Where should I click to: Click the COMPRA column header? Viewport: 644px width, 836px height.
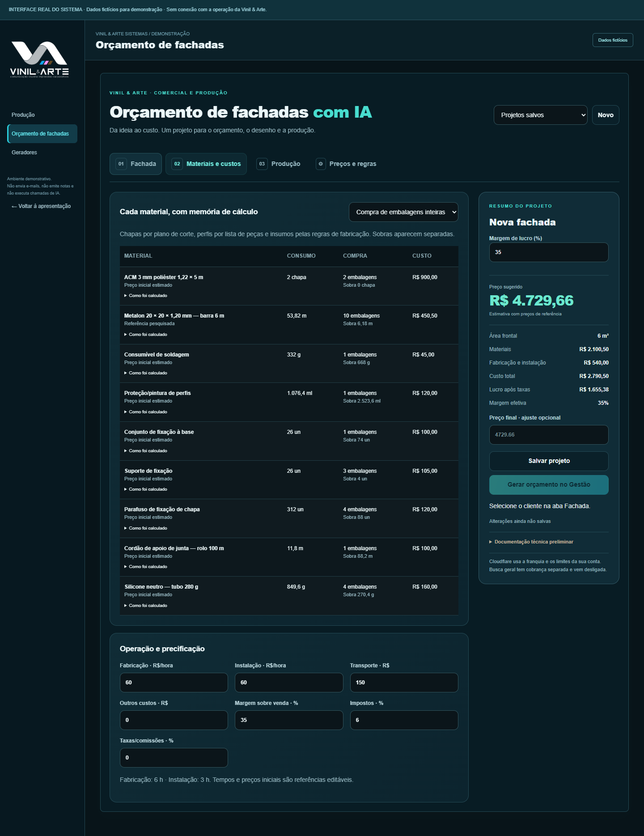click(355, 256)
